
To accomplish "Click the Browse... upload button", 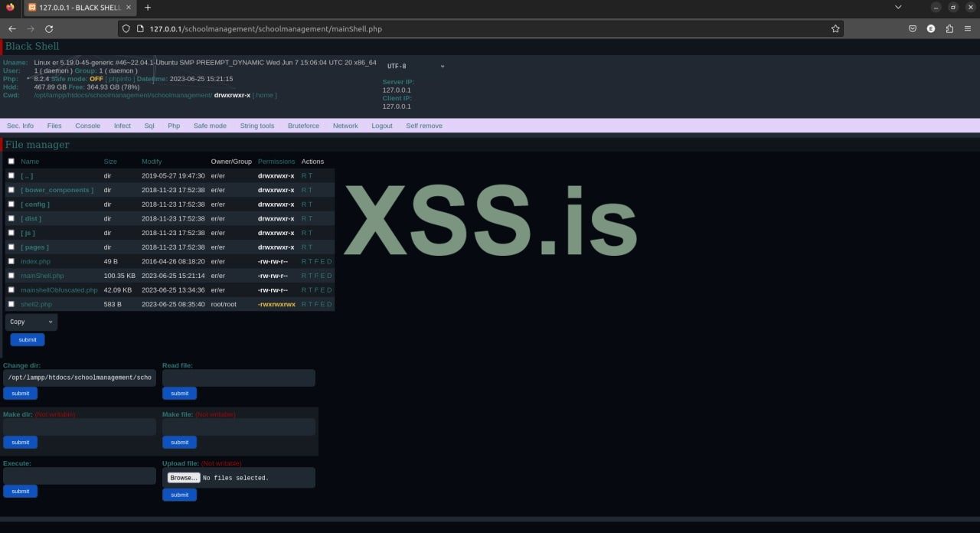I will (x=184, y=478).
